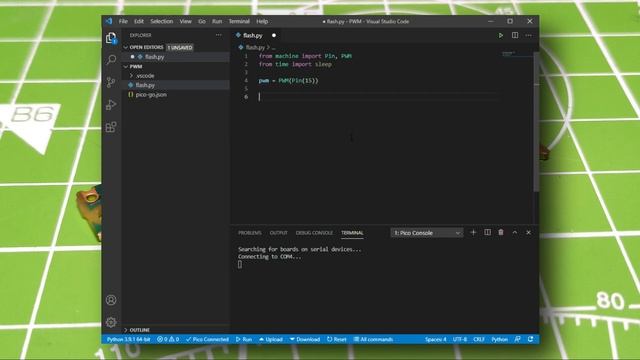The width and height of the screenshot is (640, 360).
Task: Close the unsaved flash.py editor tab dot
Action: tap(274, 36)
